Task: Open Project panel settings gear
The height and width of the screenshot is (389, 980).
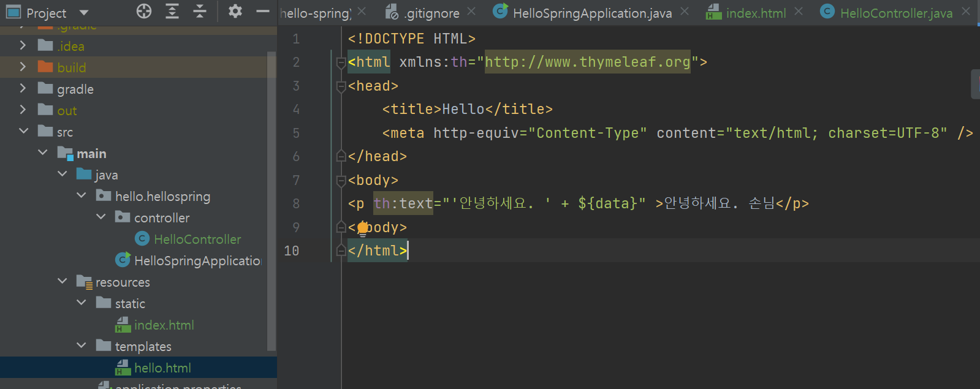Action: [x=235, y=11]
